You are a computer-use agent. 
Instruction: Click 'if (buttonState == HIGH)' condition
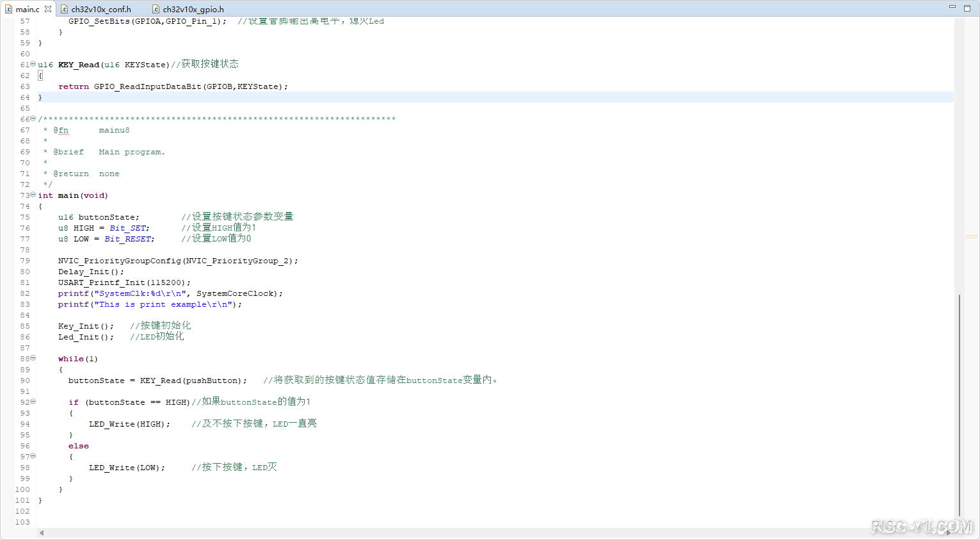[x=129, y=402]
